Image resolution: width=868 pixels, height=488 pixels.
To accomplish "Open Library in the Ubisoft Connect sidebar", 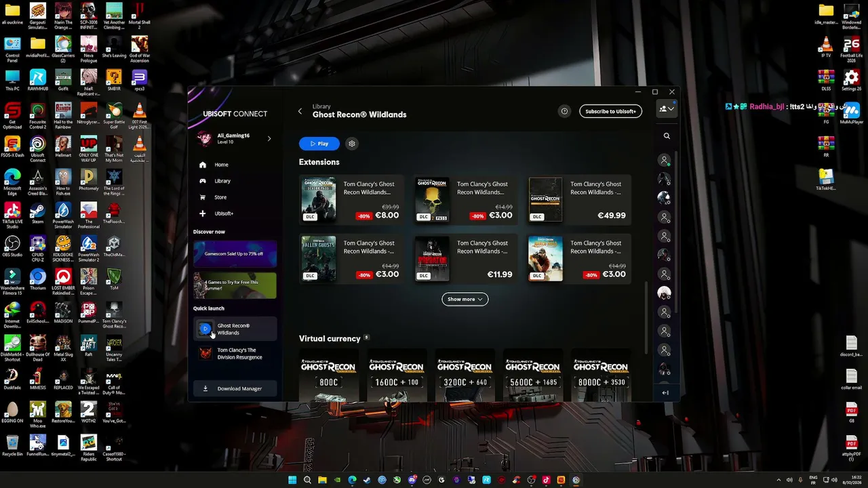I will point(222,181).
